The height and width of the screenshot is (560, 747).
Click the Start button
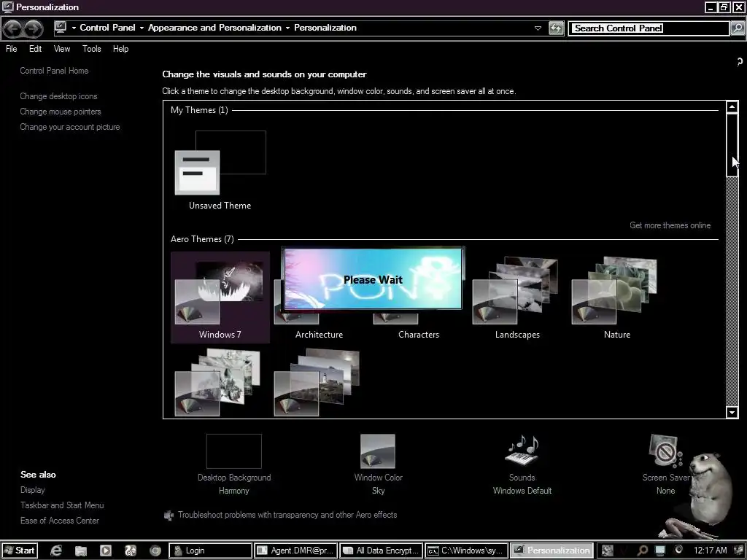tap(20, 551)
